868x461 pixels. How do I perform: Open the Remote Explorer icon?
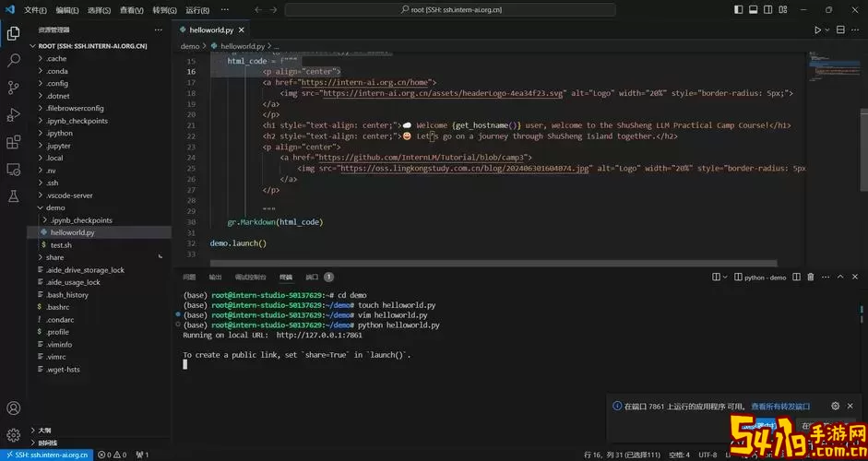coord(13,169)
